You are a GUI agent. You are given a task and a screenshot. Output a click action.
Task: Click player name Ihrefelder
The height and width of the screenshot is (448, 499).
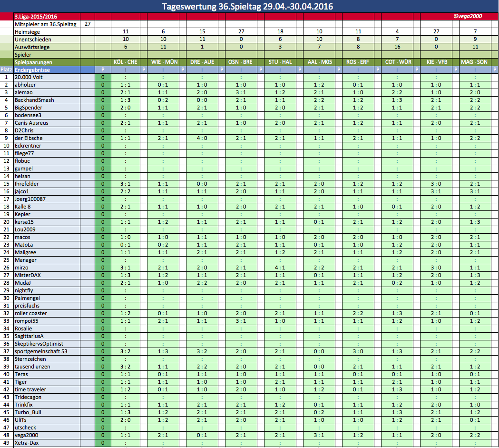tap(27, 184)
